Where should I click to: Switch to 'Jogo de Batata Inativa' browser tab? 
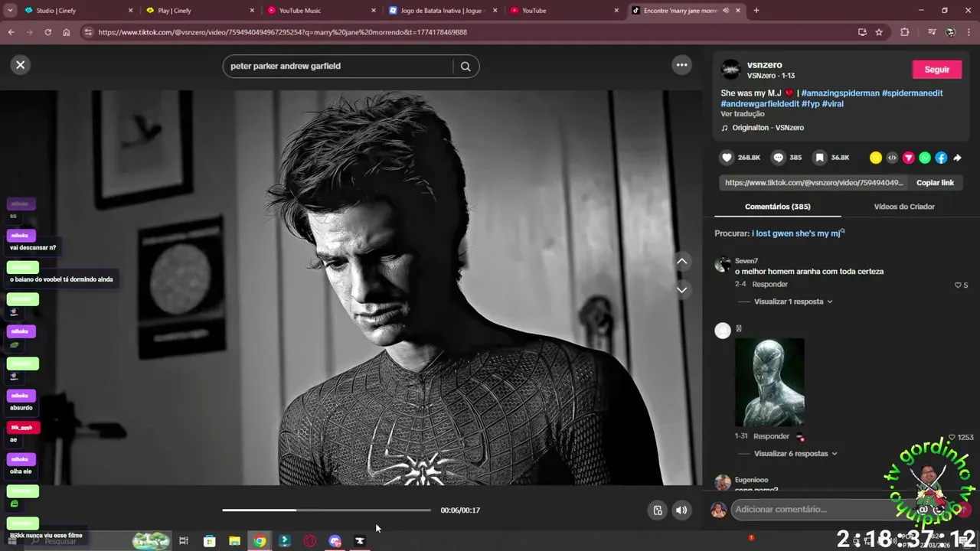pos(444,11)
